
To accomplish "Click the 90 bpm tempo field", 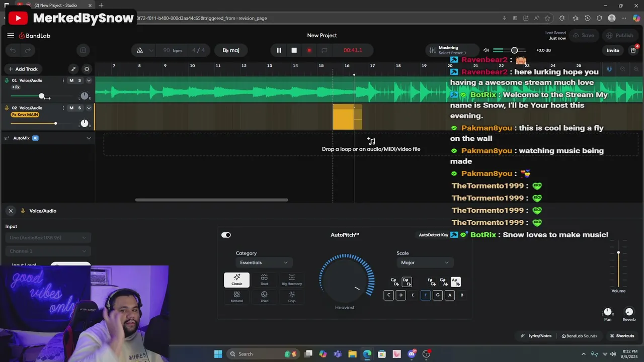I will pyautogui.click(x=172, y=50).
